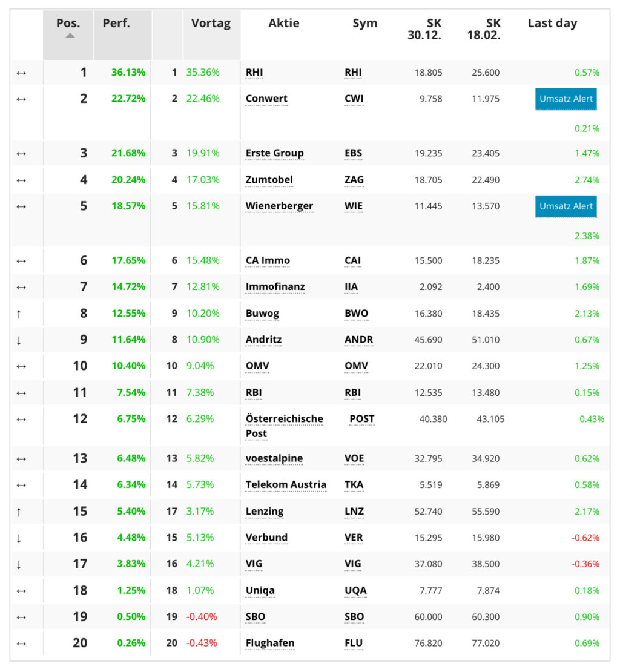Sort table by Vortag column header
The width and height of the screenshot is (620, 672).
(211, 24)
